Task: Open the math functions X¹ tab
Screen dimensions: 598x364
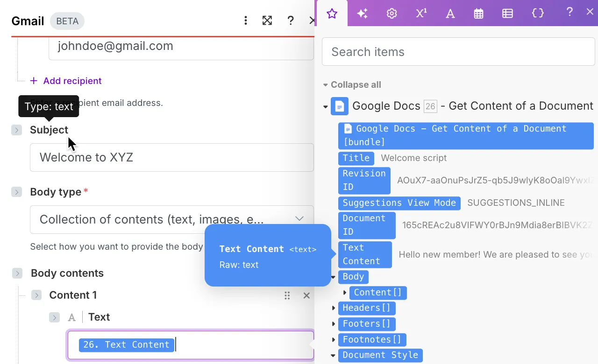Action: tap(421, 14)
